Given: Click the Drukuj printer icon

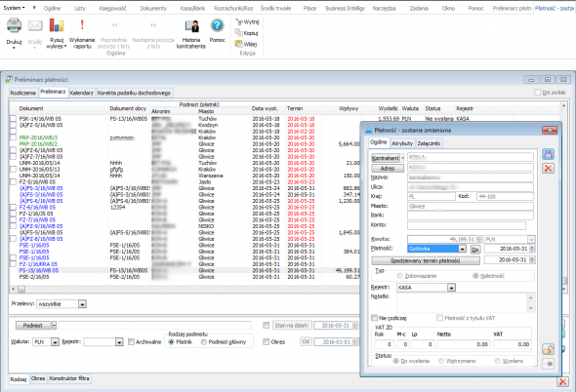Looking at the screenshot, I should (14, 26).
